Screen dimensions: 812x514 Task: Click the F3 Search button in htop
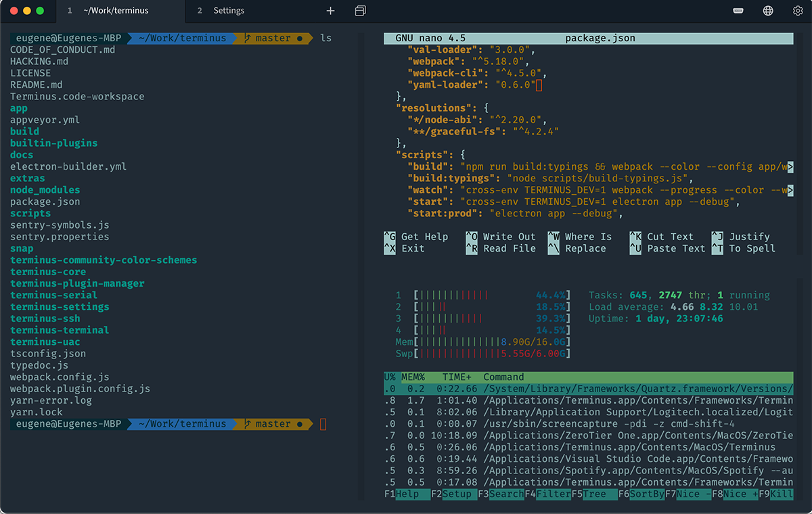pyautogui.click(x=506, y=494)
